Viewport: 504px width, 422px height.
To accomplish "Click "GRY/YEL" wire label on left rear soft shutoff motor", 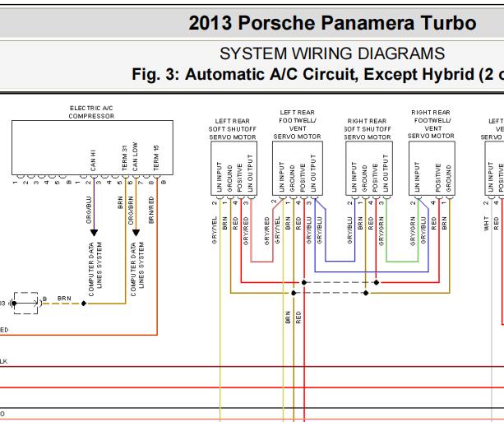I will tap(215, 230).
